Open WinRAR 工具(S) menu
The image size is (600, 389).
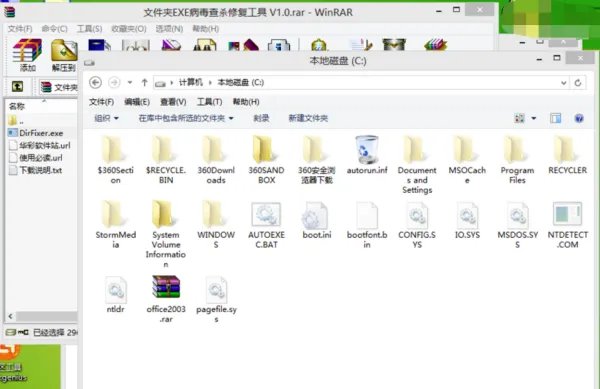90,29
